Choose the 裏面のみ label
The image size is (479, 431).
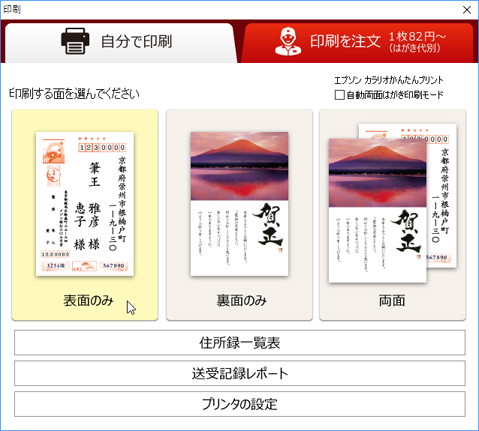coord(241,301)
